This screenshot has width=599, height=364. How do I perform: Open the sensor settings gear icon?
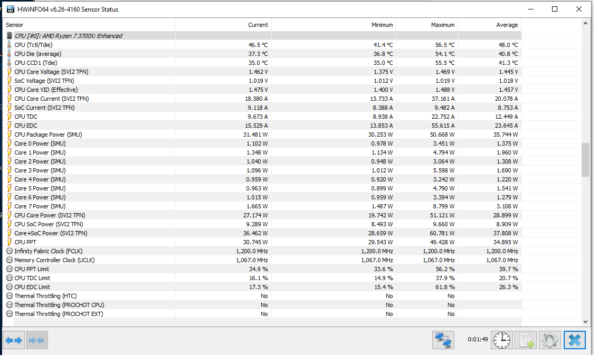550,340
